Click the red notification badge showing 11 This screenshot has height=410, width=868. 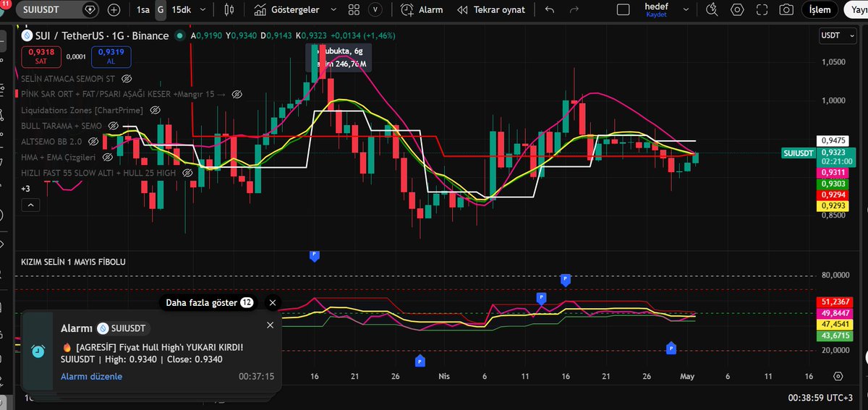click(7, 4)
